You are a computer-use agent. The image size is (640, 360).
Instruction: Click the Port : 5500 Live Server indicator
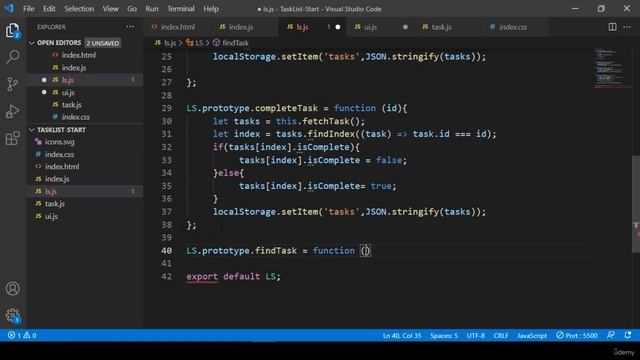(577, 336)
